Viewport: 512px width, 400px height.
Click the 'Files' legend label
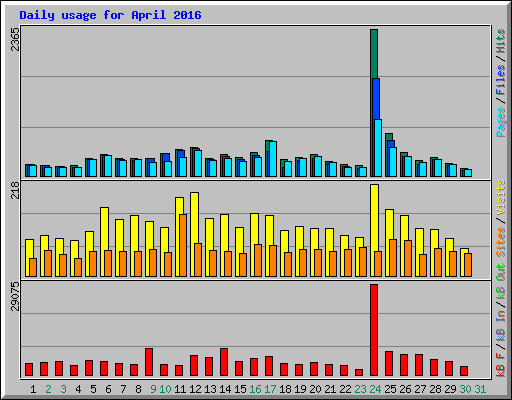[x=501, y=80]
